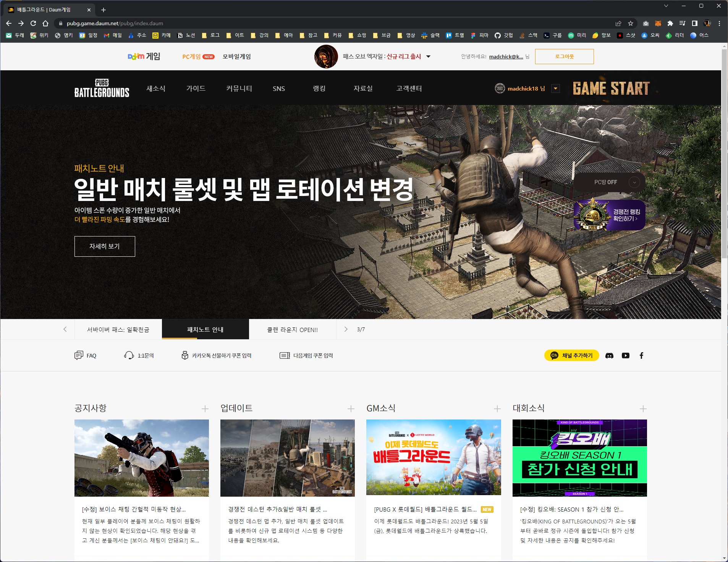Click the FAQ icon link

pos(85,356)
